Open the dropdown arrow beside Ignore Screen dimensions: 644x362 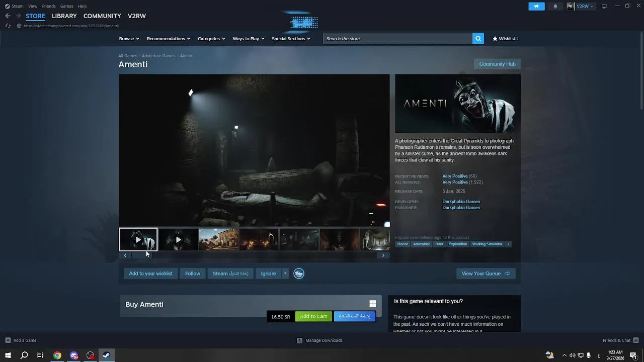pos(285,274)
